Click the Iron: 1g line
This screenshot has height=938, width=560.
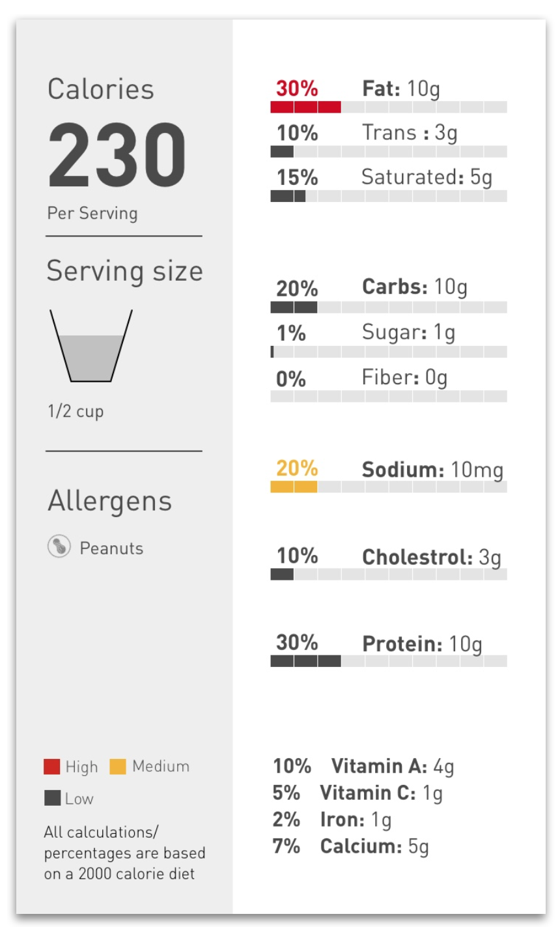[x=333, y=820]
